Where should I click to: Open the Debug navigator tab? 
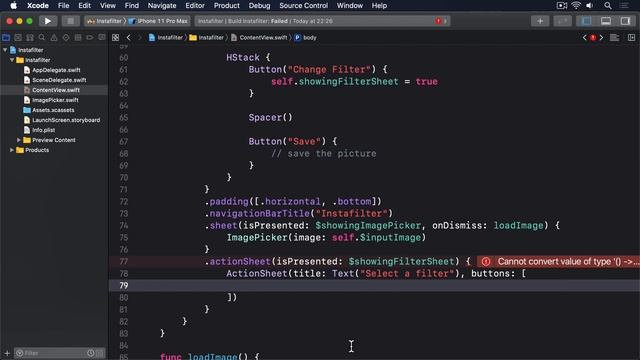point(78,38)
